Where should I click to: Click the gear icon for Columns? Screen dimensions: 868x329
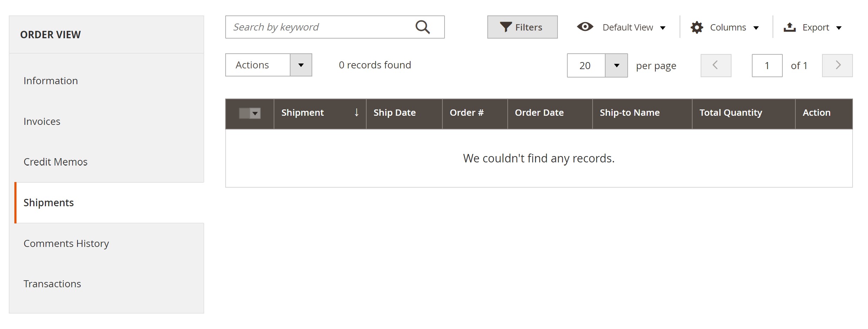(x=697, y=27)
